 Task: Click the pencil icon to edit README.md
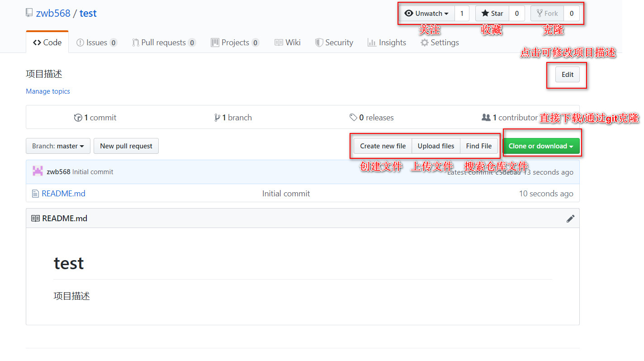pyautogui.click(x=570, y=218)
